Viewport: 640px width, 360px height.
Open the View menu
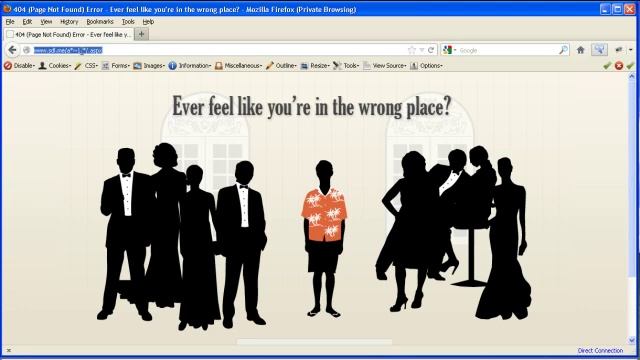coord(46,22)
